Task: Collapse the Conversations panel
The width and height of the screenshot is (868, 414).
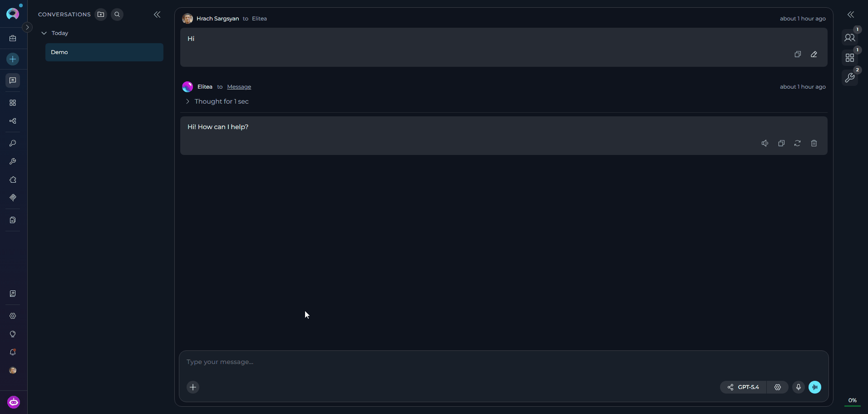Action: click(x=157, y=15)
